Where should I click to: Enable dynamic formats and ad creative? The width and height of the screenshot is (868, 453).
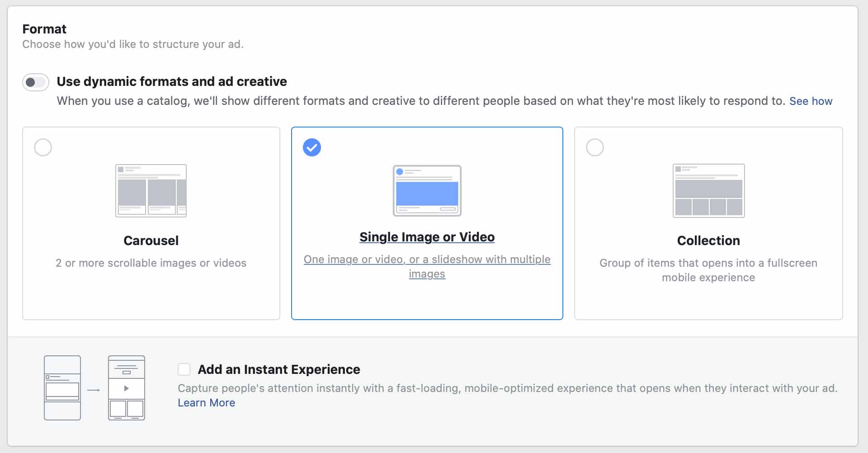tap(35, 82)
